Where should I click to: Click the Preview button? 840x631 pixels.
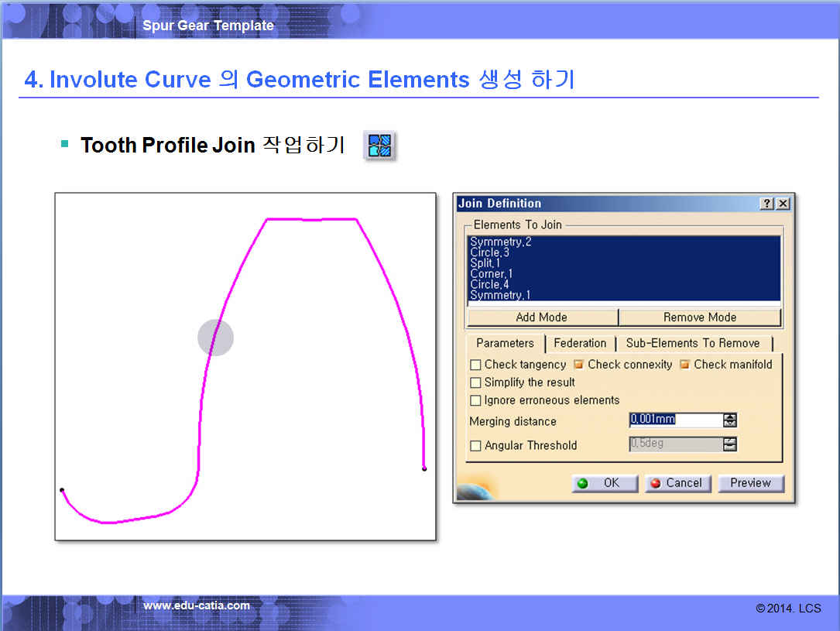click(x=750, y=483)
